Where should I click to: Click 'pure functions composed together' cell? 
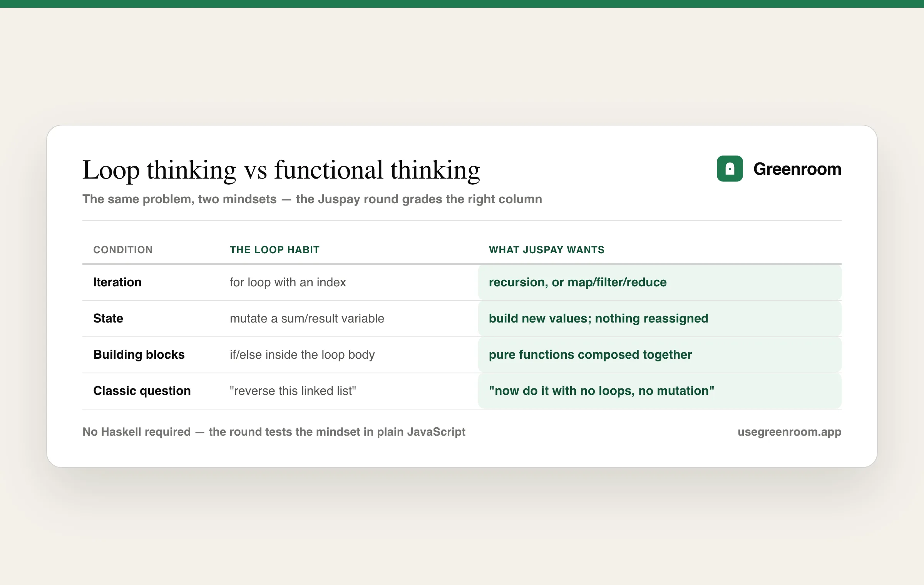pos(660,354)
